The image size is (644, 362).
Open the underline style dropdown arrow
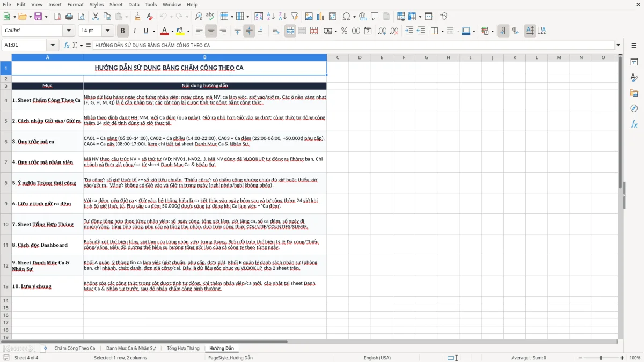(153, 31)
